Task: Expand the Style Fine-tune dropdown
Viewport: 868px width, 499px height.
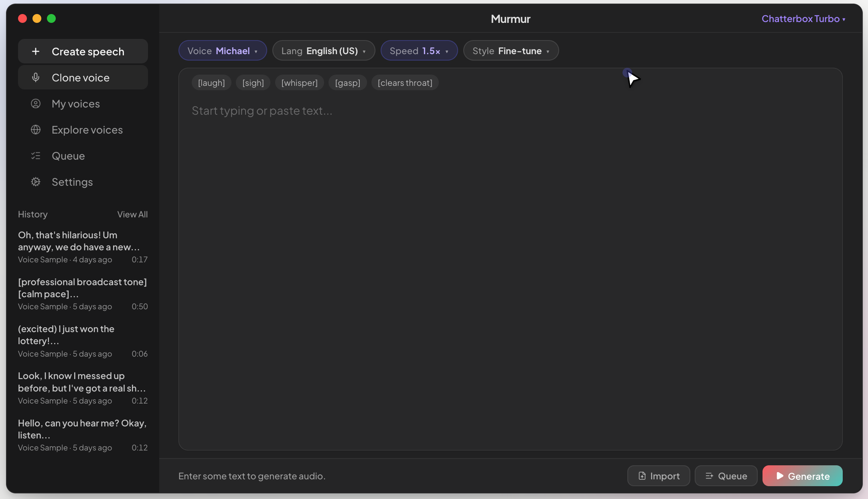Action: click(511, 51)
